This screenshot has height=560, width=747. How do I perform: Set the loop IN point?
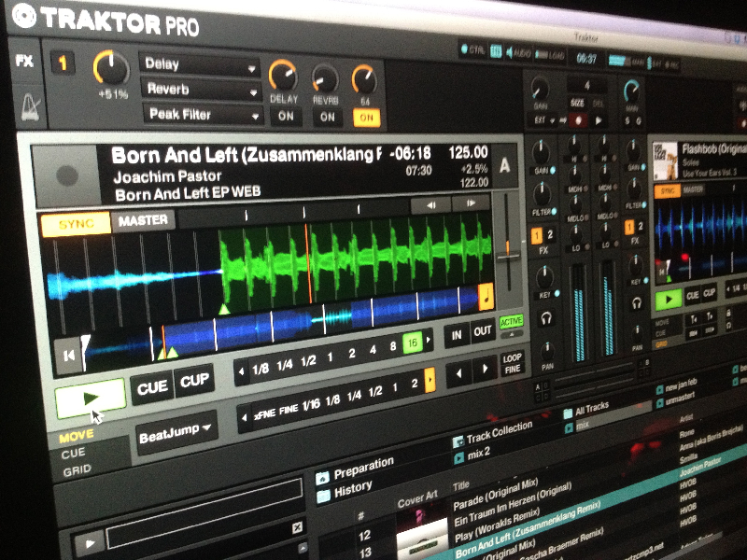click(457, 336)
